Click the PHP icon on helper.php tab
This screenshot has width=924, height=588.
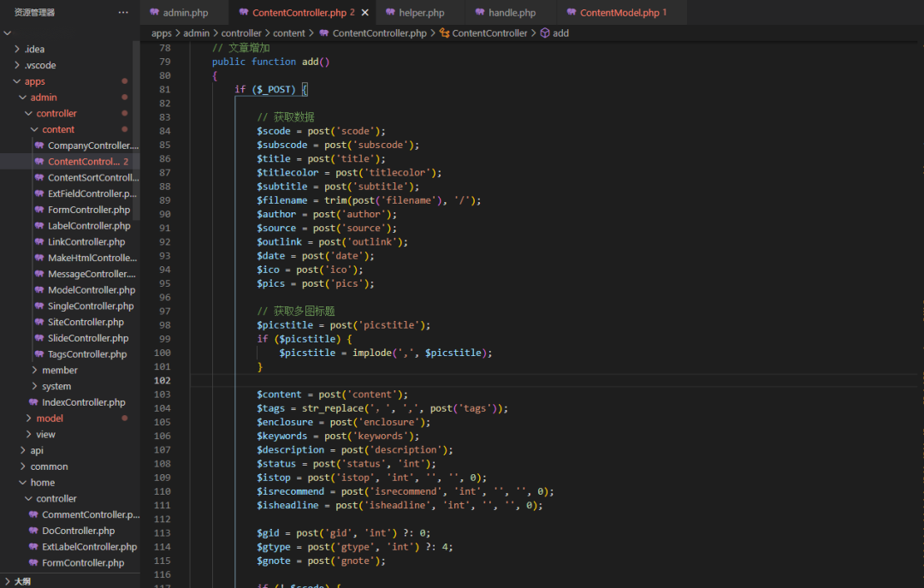coord(391,12)
